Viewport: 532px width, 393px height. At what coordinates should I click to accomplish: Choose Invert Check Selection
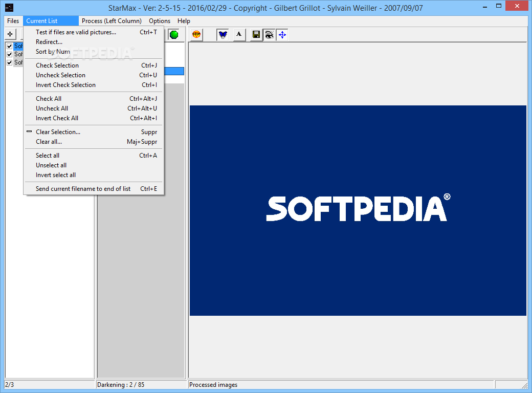pos(94,85)
